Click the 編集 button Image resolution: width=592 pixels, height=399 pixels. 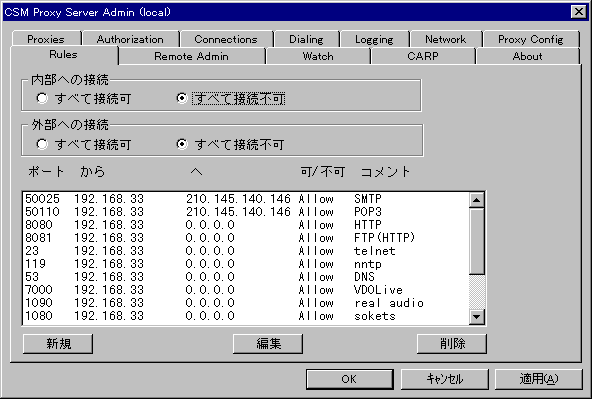[x=268, y=344]
